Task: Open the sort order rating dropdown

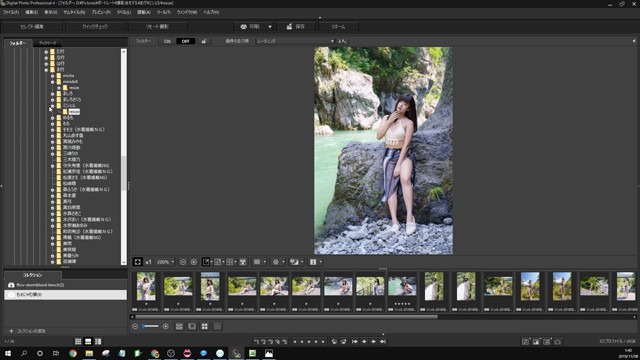Action: 295,41
